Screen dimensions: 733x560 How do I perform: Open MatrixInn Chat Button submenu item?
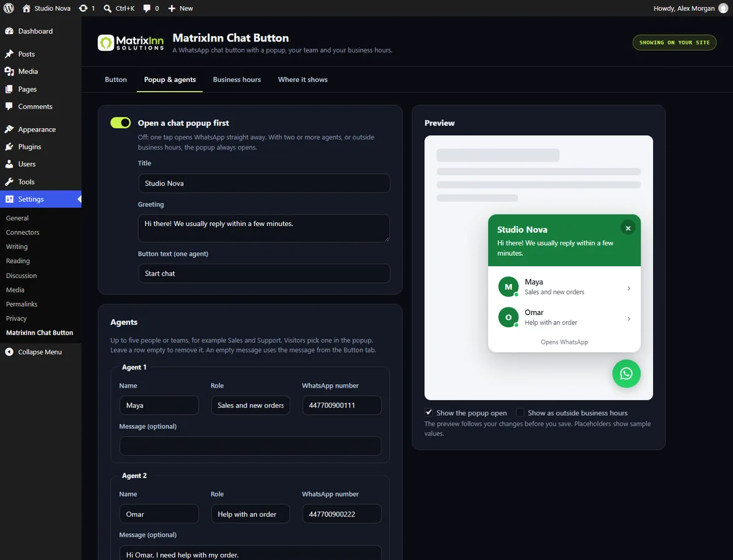tap(40, 333)
